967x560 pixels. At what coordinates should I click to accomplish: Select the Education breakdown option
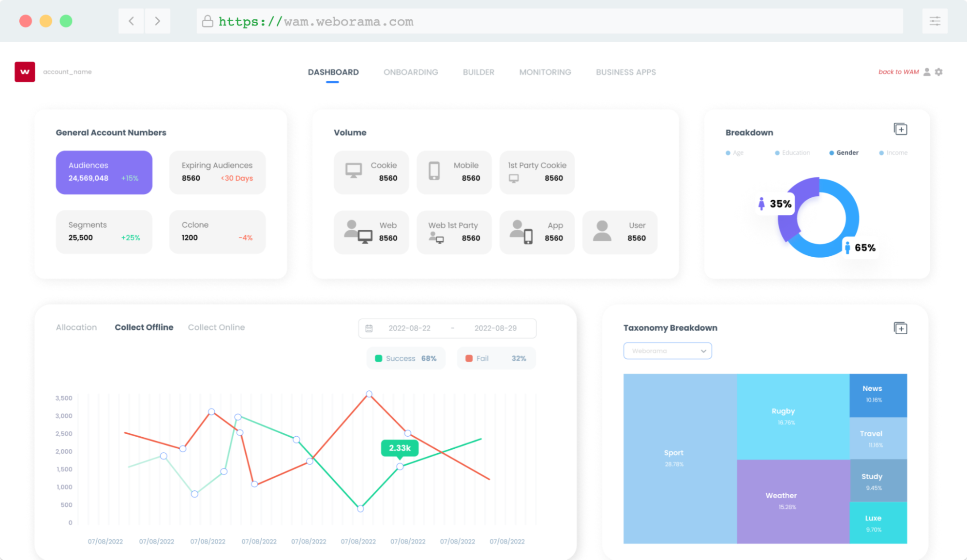792,153
